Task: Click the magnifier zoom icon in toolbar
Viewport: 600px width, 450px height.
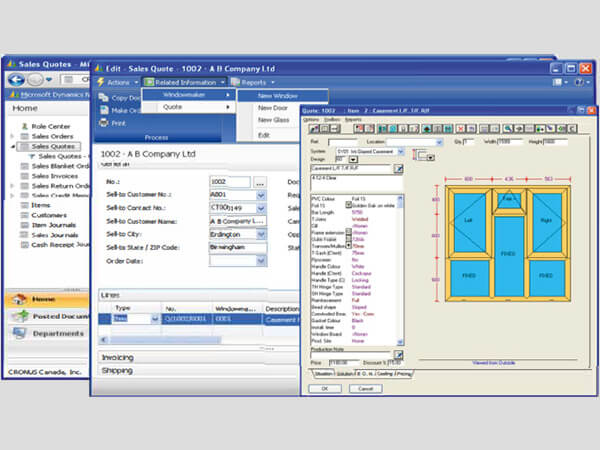Action: click(507, 128)
